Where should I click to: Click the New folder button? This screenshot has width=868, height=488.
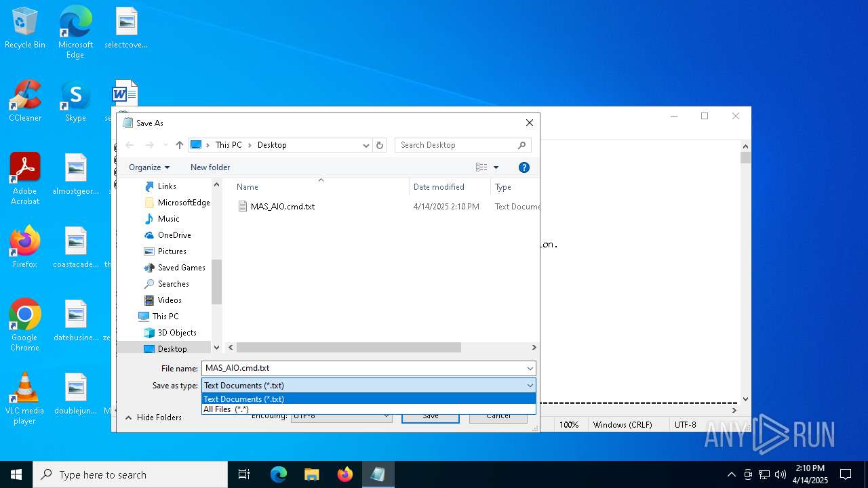(210, 167)
